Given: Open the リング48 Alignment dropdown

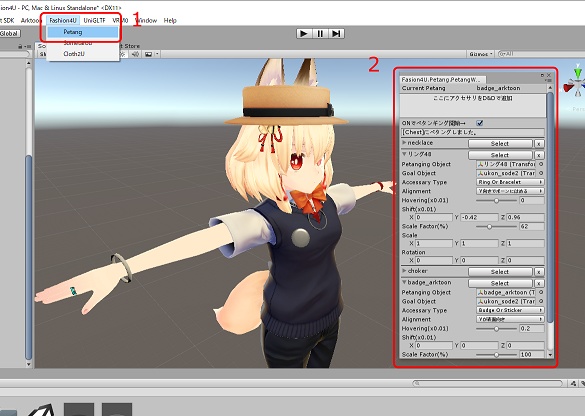Looking at the screenshot, I should [510, 191].
